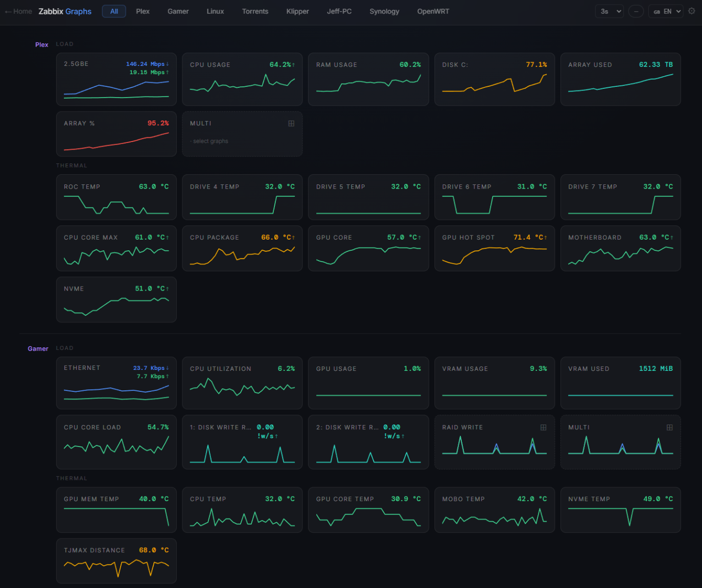This screenshot has height=588, width=702.
Task: Jump to the Plex section label
Action: [x=42, y=45]
